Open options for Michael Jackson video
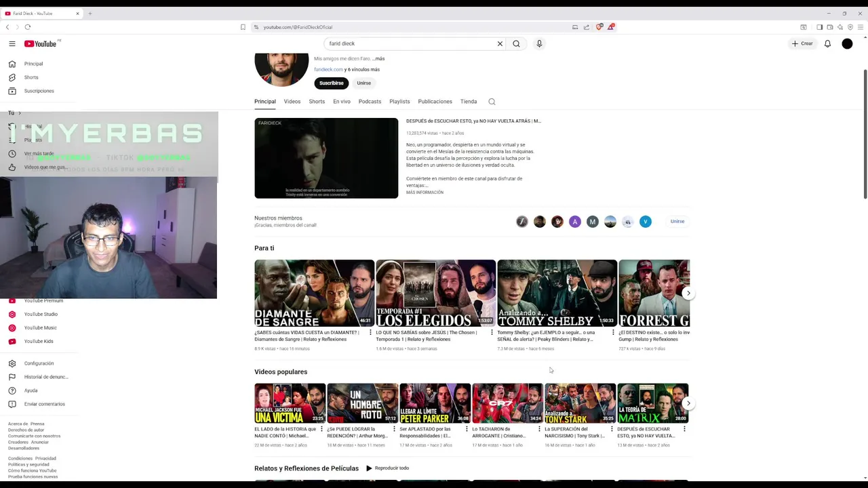The height and width of the screenshot is (488, 868). click(321, 429)
